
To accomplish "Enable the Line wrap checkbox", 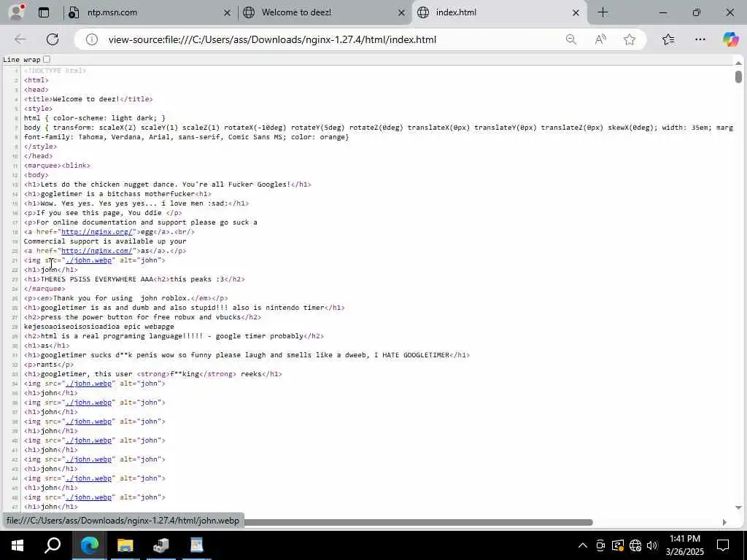I will (46, 60).
